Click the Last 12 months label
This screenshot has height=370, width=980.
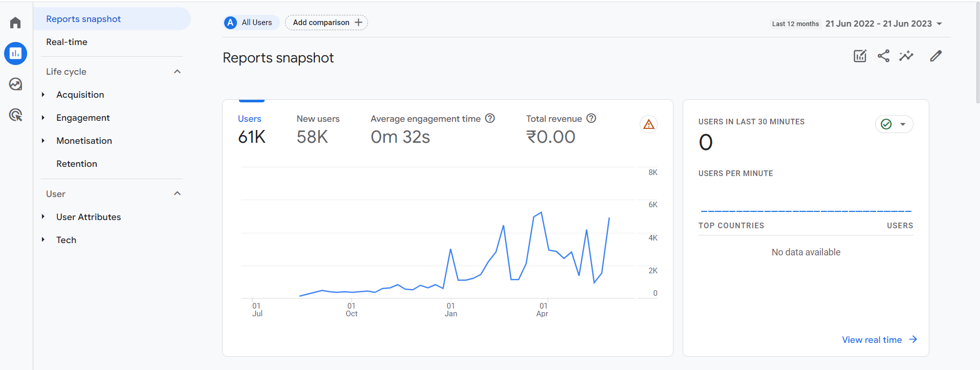(795, 24)
